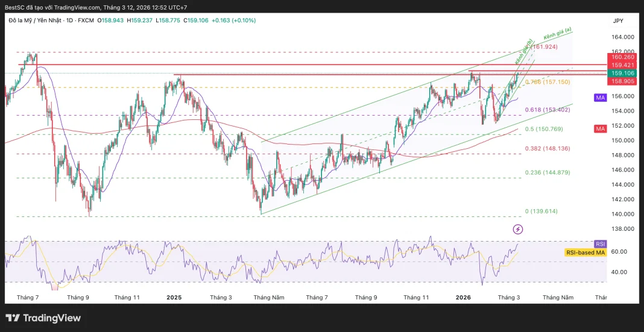Click the 0.5 (150.769) Fibonacci level label

click(546, 129)
